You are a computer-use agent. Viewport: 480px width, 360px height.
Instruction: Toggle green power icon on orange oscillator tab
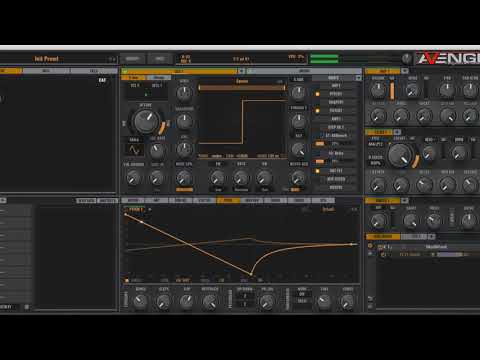click(x=125, y=71)
